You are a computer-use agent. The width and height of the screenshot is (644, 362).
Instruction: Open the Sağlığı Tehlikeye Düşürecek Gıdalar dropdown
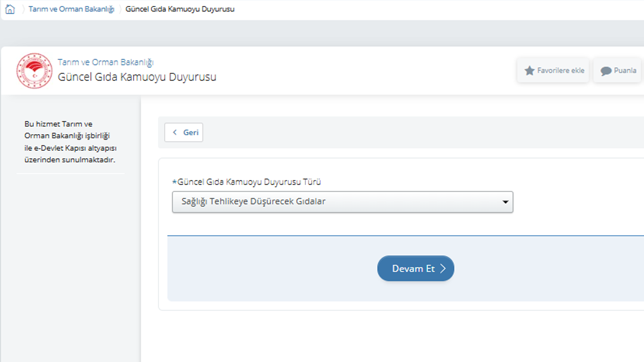(342, 202)
